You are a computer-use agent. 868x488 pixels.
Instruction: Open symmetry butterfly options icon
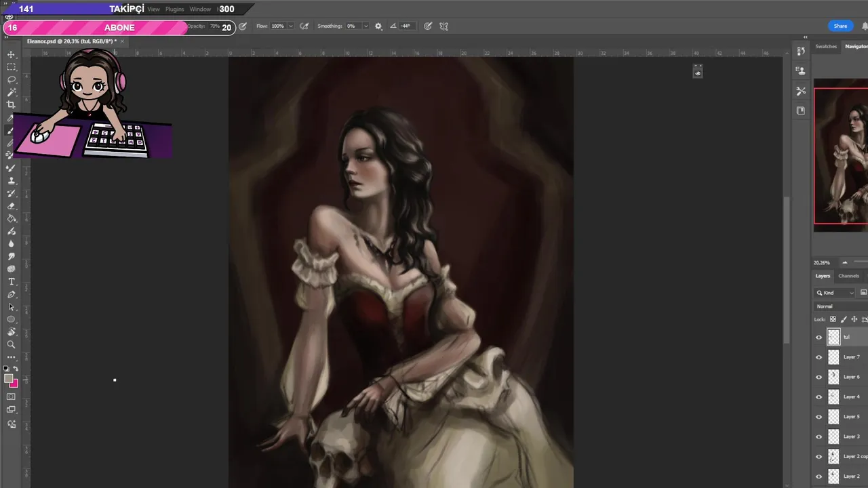[443, 26]
